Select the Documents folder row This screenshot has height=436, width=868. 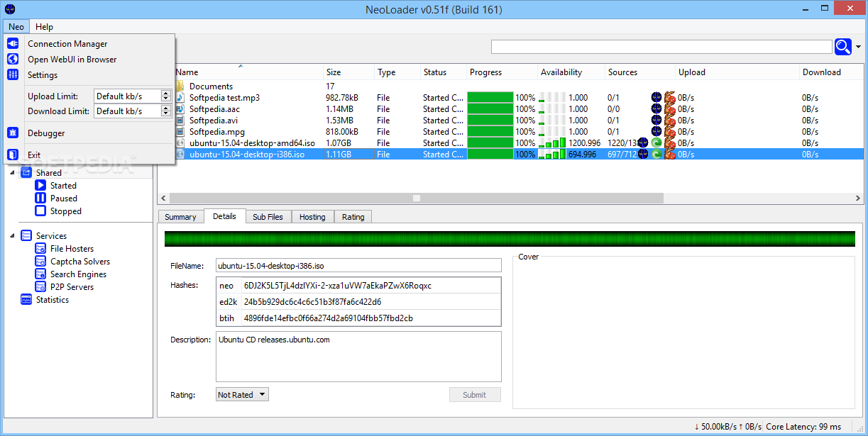point(520,86)
